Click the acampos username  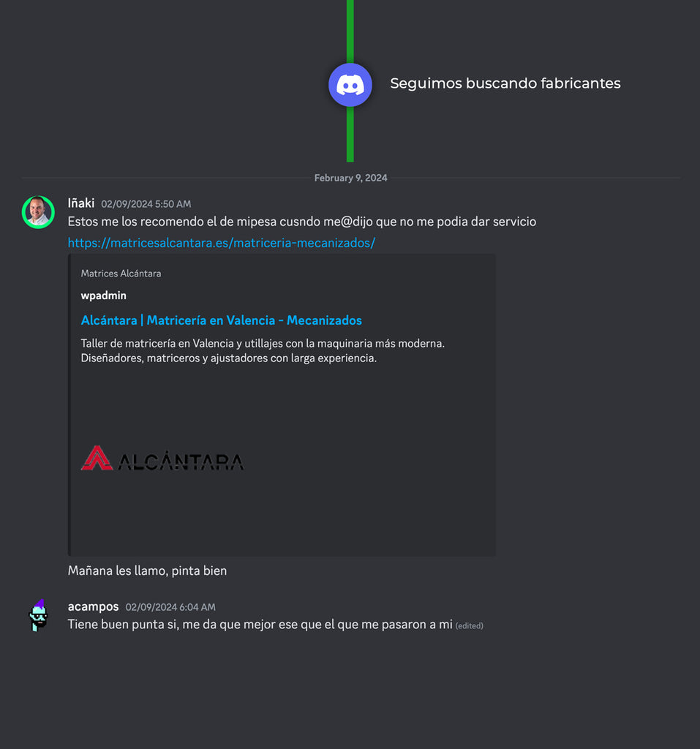pyautogui.click(x=93, y=606)
